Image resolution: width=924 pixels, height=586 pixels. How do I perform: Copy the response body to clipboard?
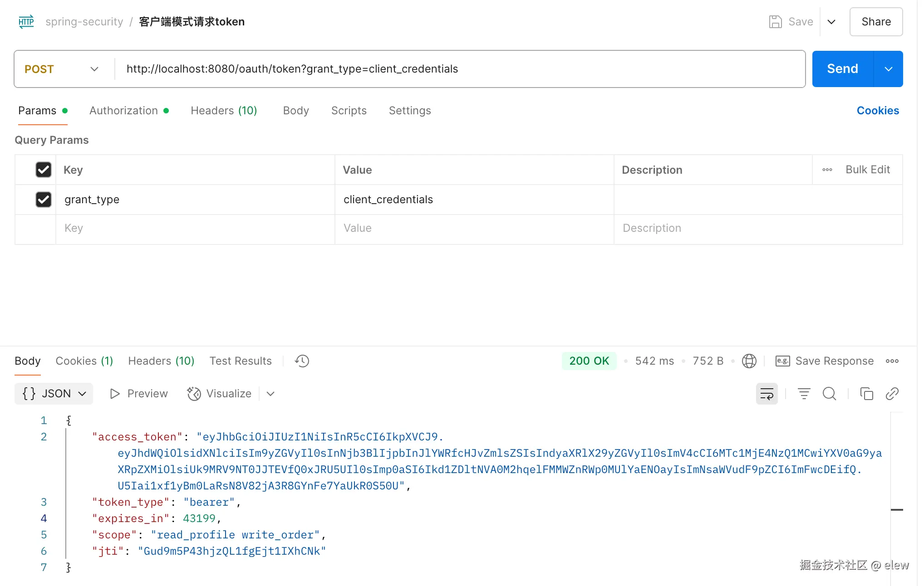(x=866, y=394)
